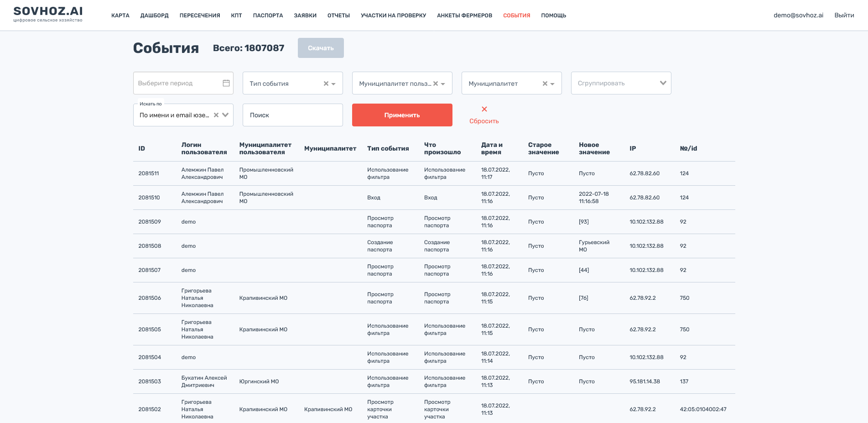This screenshot has height=423, width=868.
Task: Expand the Сгруппировать dropdown
Action: click(x=663, y=83)
